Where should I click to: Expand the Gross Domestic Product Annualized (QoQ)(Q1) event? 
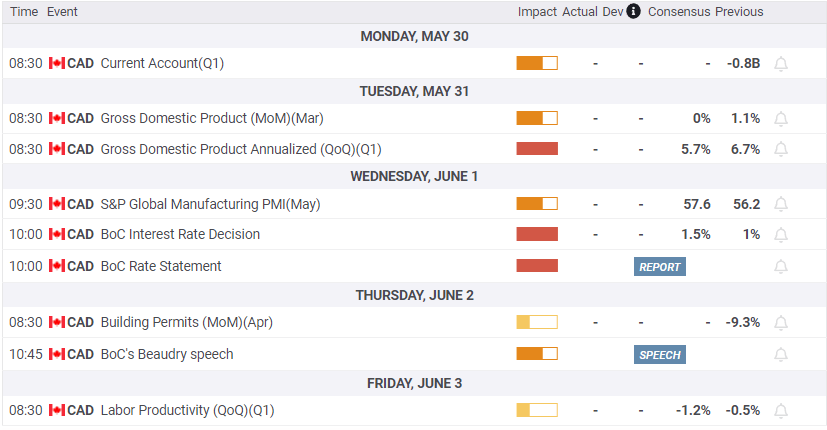[241, 149]
